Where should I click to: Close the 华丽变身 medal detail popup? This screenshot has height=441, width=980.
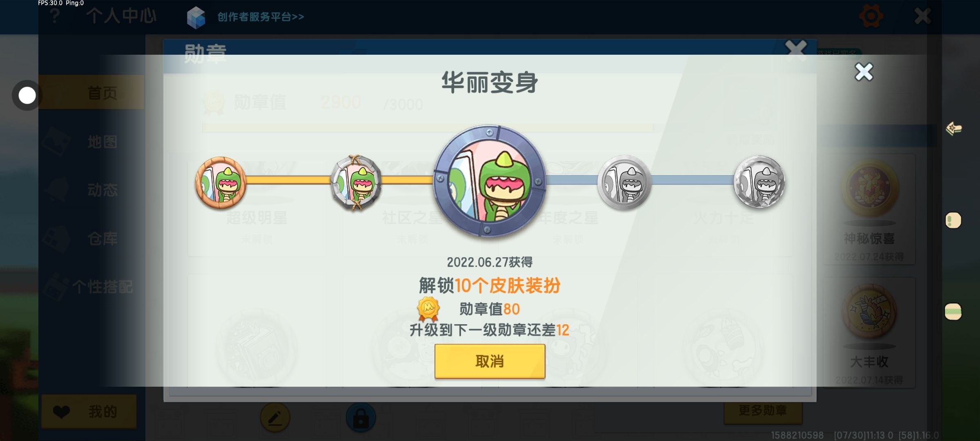pos(864,72)
